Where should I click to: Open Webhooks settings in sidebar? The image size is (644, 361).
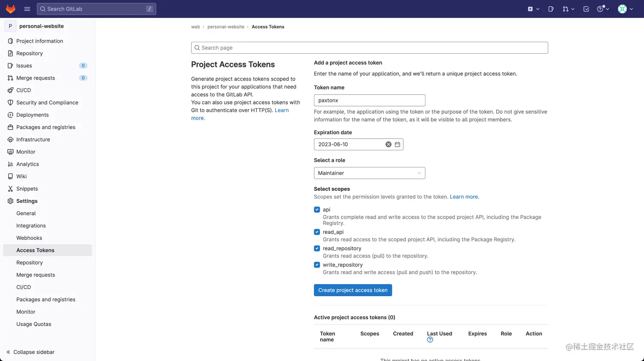coord(29,238)
